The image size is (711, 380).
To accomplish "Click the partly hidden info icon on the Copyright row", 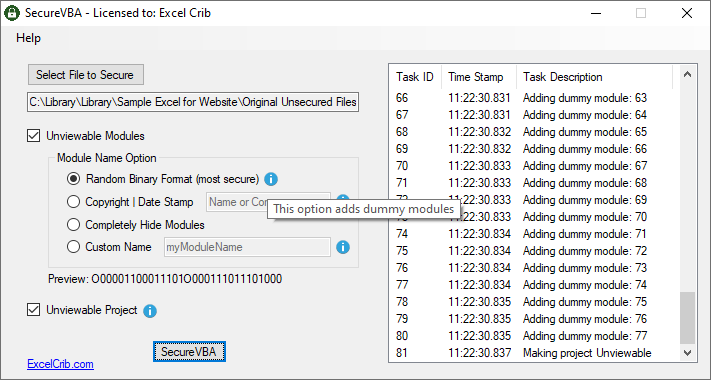I will [x=344, y=198].
